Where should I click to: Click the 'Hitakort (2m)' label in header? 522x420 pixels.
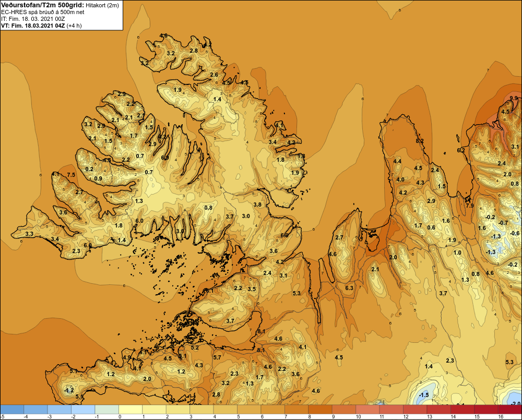pos(102,5)
